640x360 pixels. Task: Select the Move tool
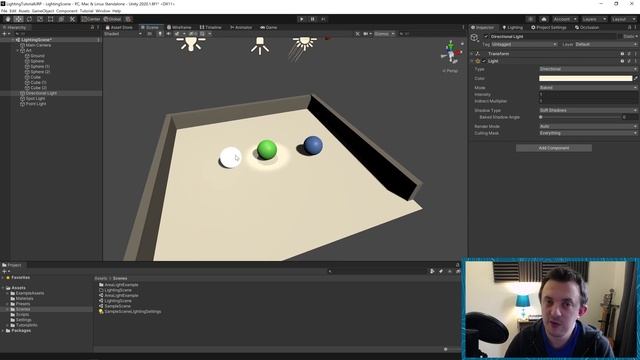(x=18, y=19)
